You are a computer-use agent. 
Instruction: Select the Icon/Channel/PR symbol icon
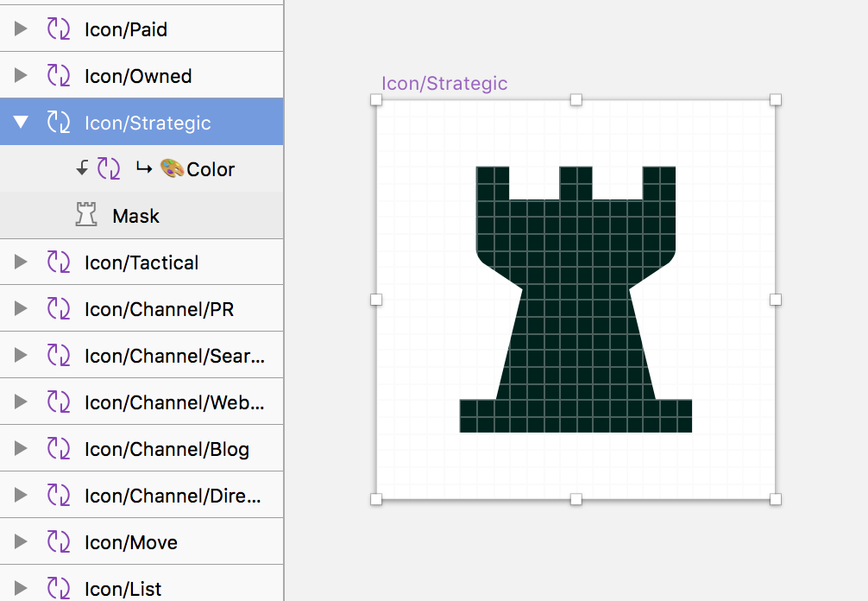[59, 308]
